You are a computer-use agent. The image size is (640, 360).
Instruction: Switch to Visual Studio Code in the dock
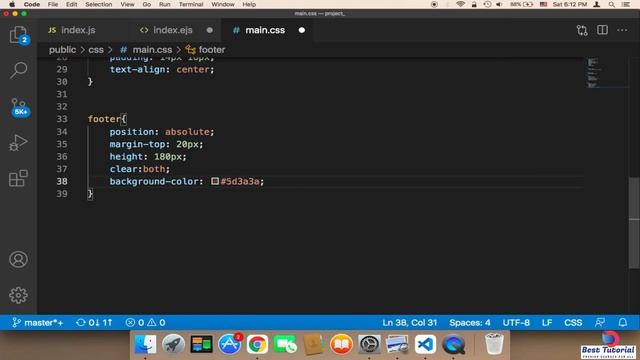click(425, 344)
